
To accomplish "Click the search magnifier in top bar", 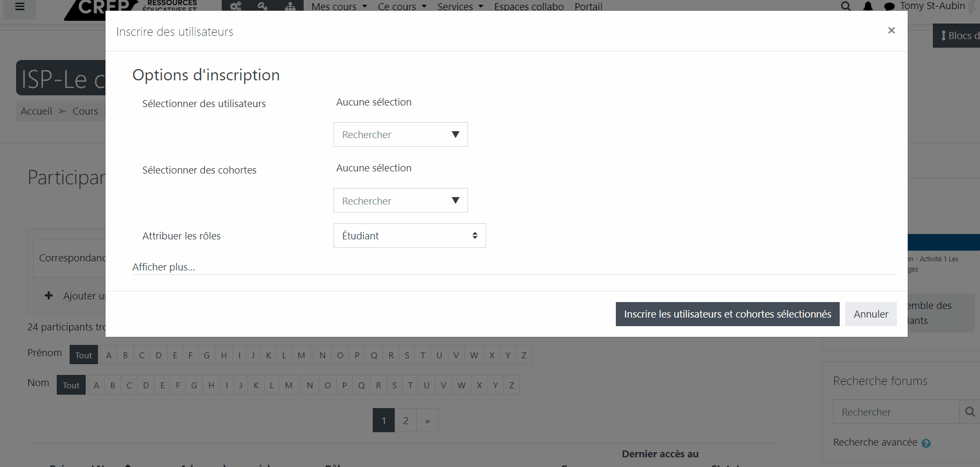I will point(846,6).
